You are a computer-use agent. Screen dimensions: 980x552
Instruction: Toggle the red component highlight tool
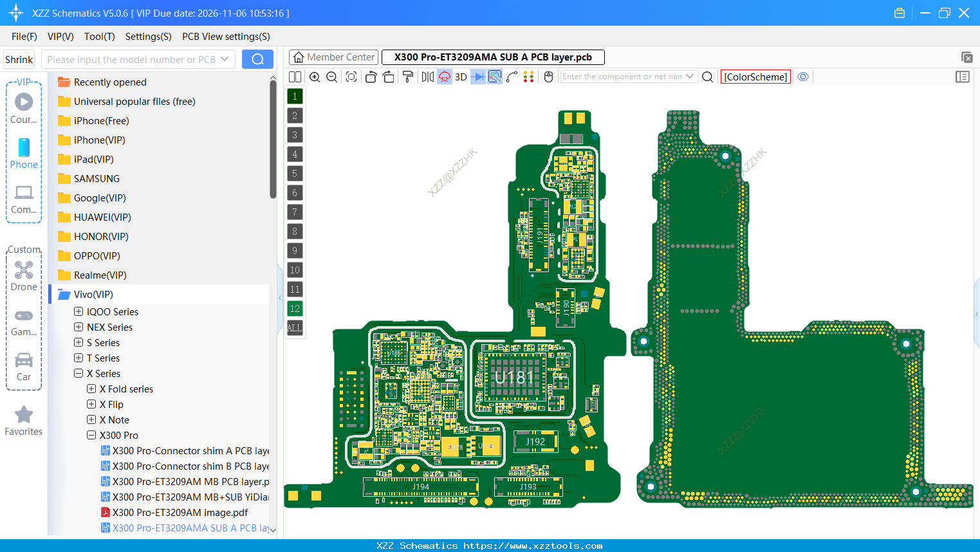444,77
